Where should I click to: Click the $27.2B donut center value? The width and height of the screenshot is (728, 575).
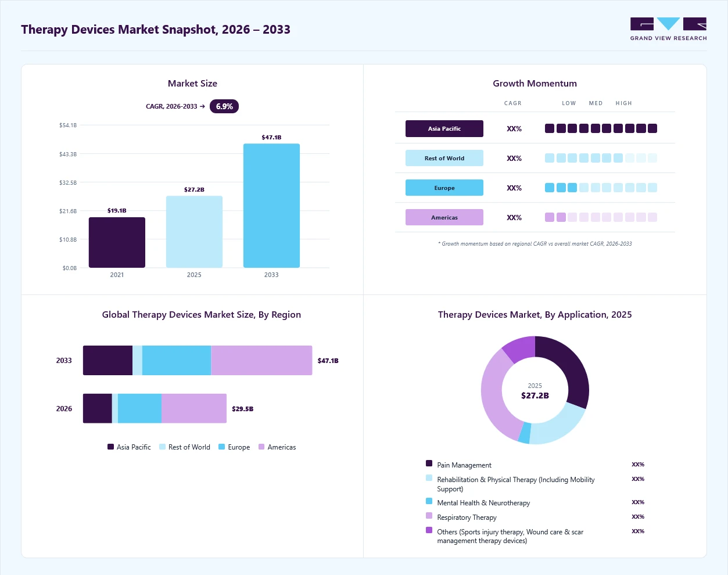535,396
